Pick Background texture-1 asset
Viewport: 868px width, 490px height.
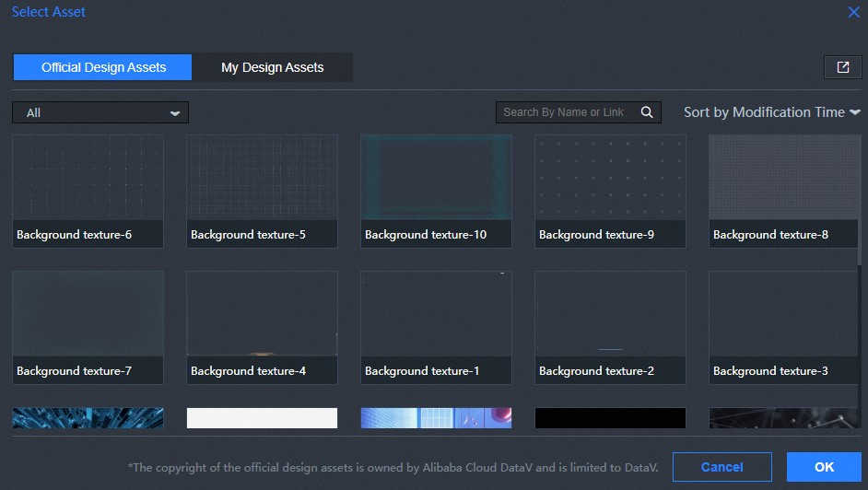pyautogui.click(x=436, y=327)
